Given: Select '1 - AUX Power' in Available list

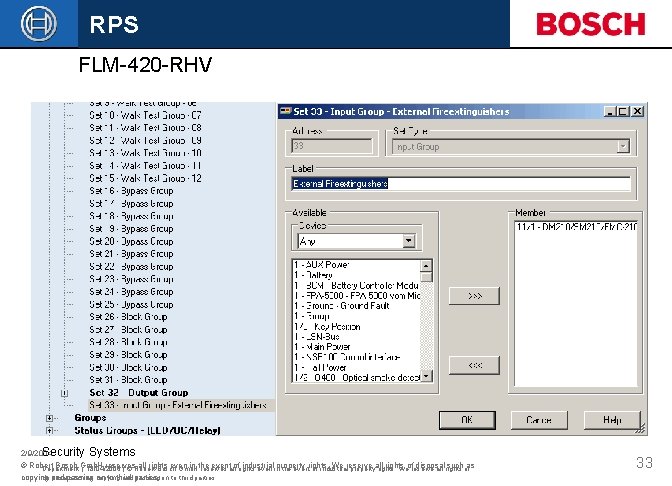Looking at the screenshot, I should click(322, 265).
